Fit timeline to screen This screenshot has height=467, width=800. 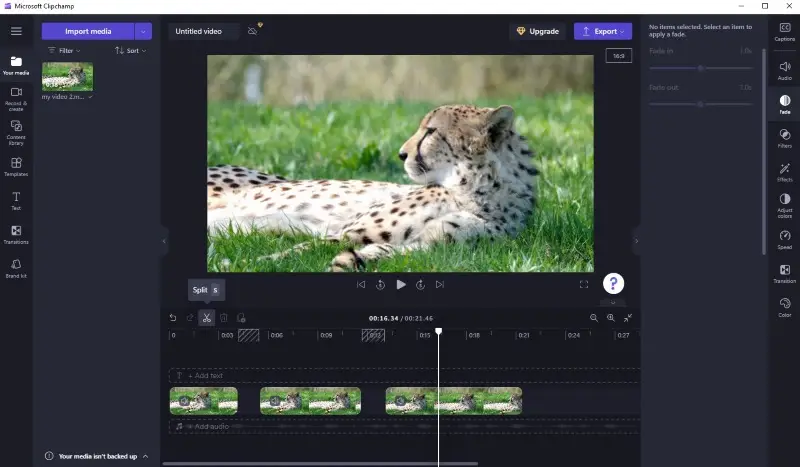click(628, 318)
